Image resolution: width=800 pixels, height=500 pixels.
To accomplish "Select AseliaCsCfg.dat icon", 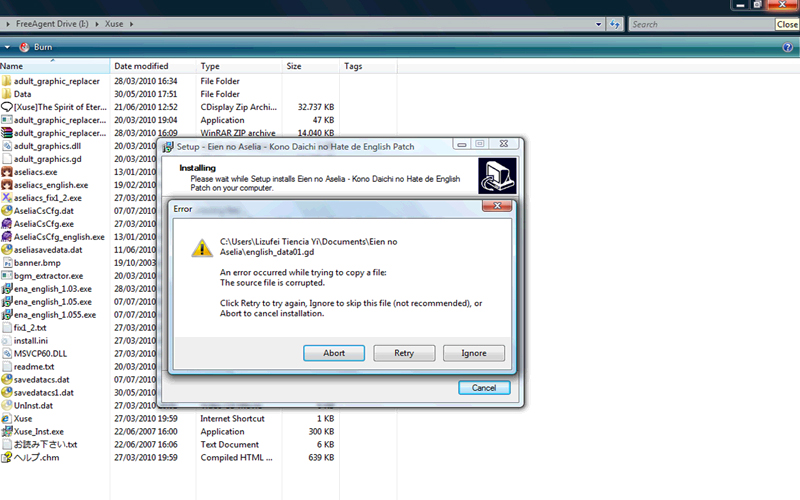I will click(7, 211).
